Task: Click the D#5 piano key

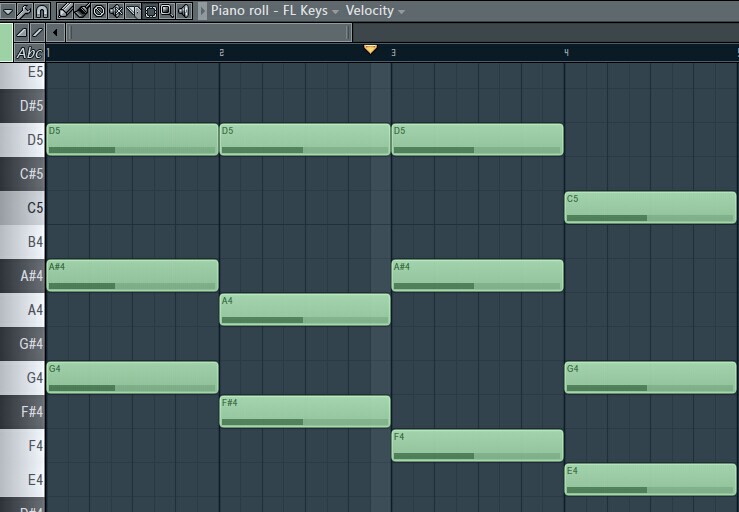Action: click(22, 106)
